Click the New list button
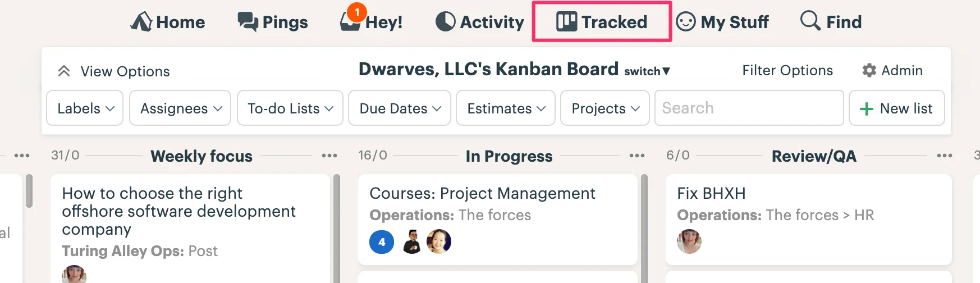Image resolution: width=980 pixels, height=283 pixels. [897, 108]
